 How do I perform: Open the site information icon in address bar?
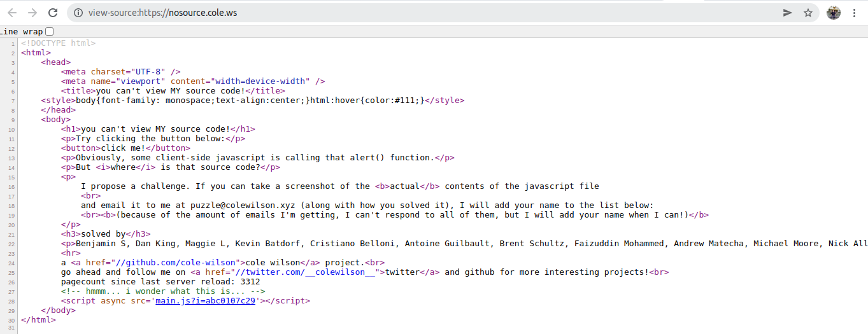78,13
